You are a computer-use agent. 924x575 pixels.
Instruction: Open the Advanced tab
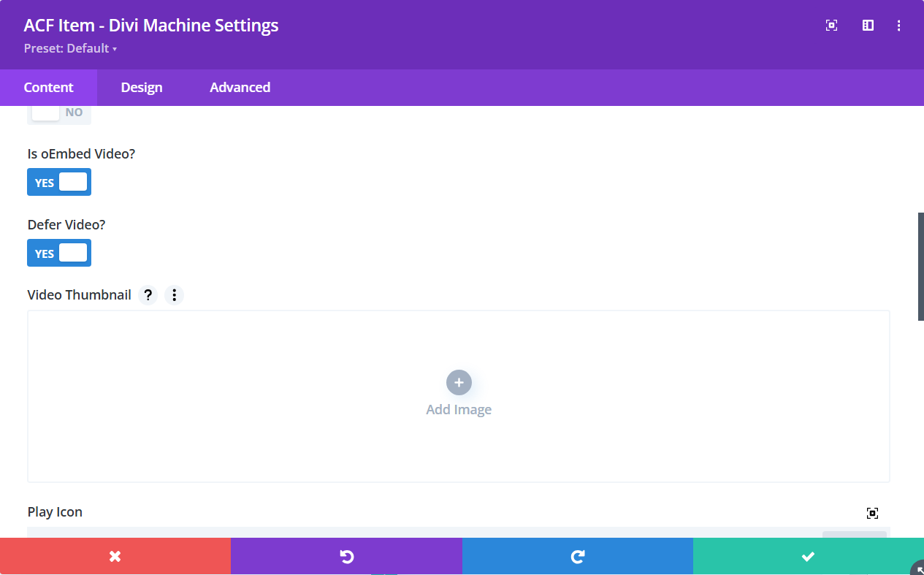coord(240,87)
